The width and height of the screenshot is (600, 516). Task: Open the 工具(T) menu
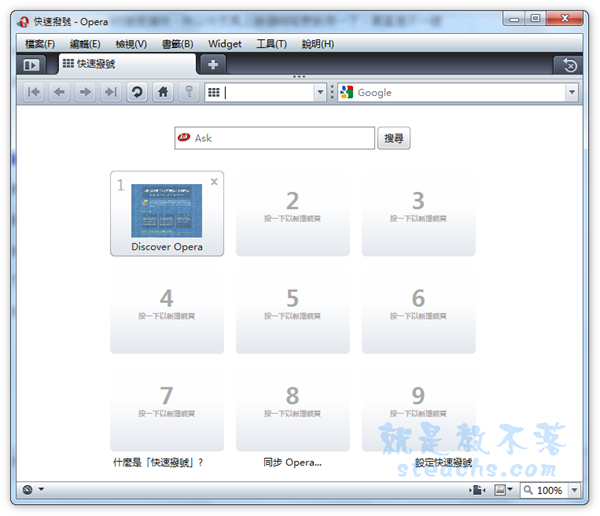(271, 44)
